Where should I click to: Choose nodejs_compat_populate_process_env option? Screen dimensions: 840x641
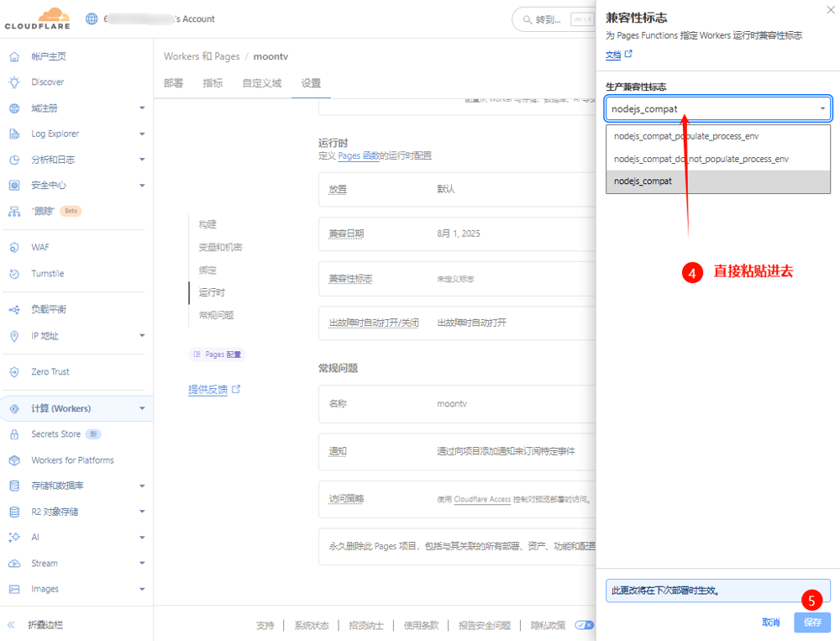pyautogui.click(x=686, y=136)
